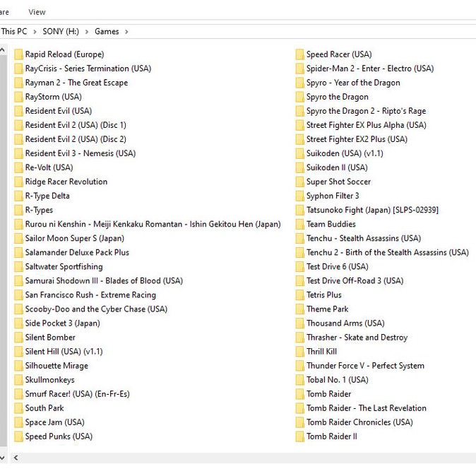Click the text Thrasher - Skate and Destroy
This screenshot has height=476, width=476.
point(357,338)
